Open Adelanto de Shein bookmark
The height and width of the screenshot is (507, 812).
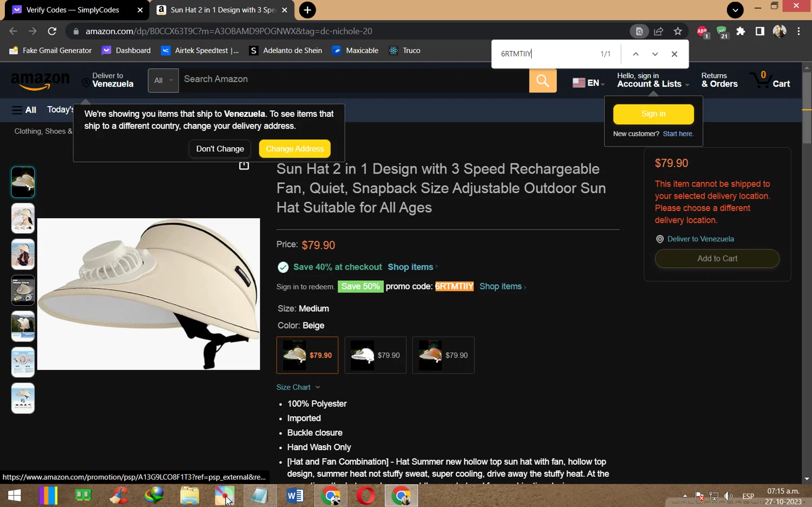[285, 50]
